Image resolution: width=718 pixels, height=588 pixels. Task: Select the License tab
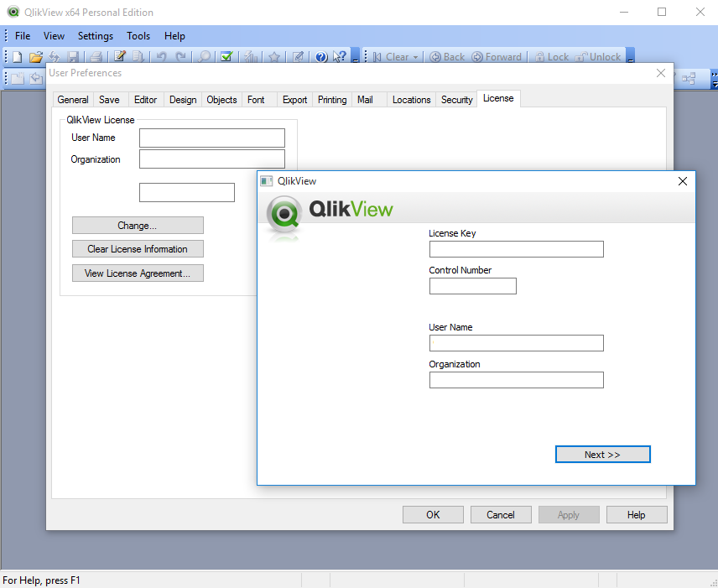498,98
